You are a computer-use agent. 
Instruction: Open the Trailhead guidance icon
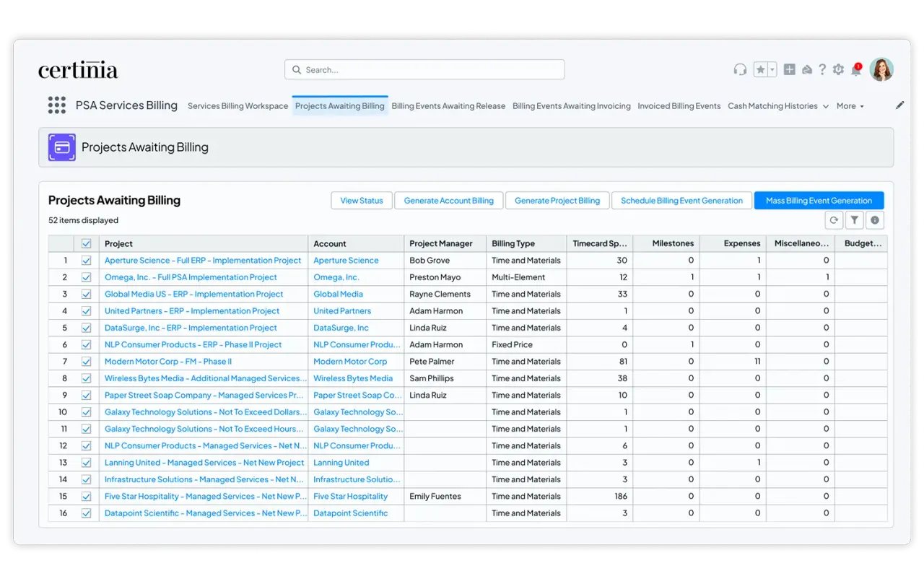(807, 69)
